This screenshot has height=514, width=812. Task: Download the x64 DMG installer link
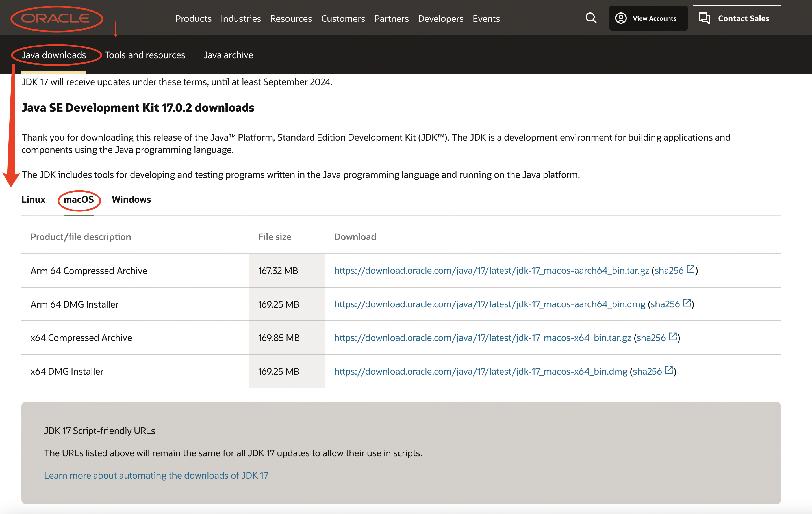coord(481,372)
